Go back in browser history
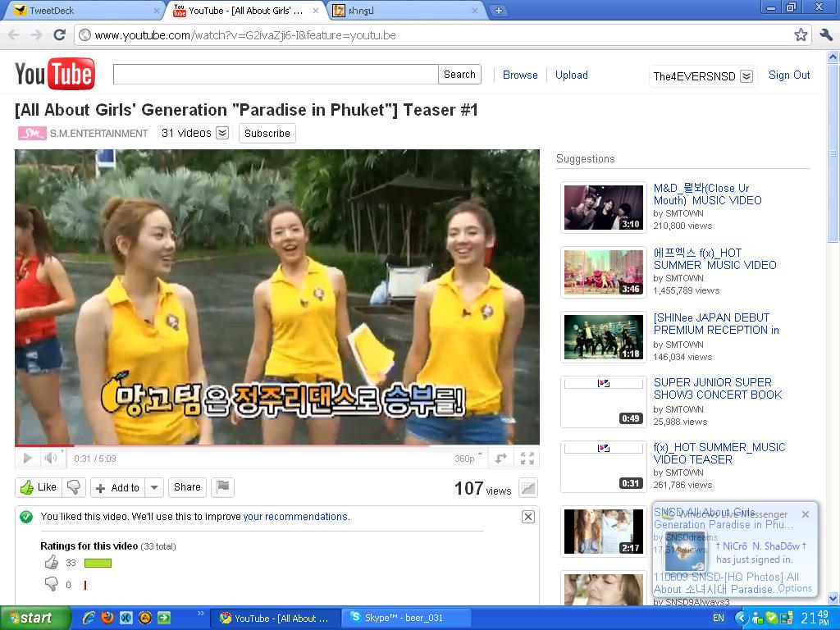The image size is (840, 630). 13,35
